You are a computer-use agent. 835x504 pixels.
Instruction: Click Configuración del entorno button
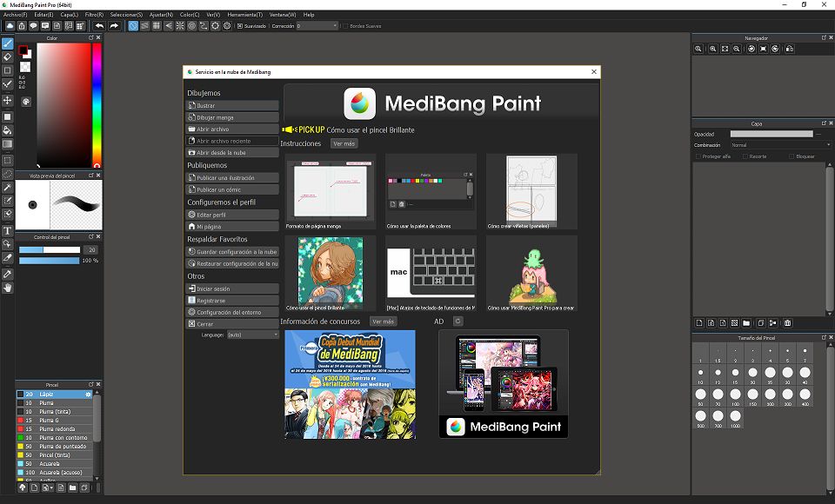point(232,312)
